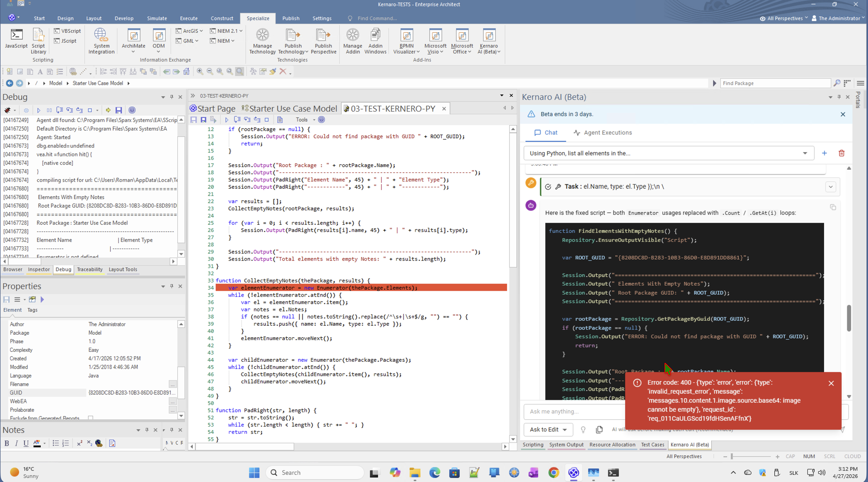Viewport: 868px width, 482px height.
Task: Open the BPMN Visualizer add-in
Action: pyautogui.click(x=406, y=41)
